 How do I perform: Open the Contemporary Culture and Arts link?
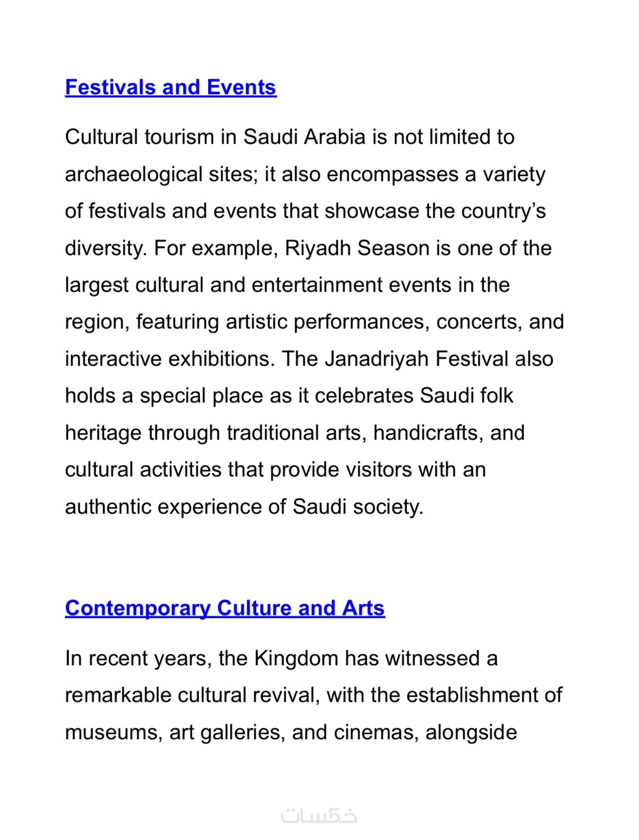coord(225,608)
